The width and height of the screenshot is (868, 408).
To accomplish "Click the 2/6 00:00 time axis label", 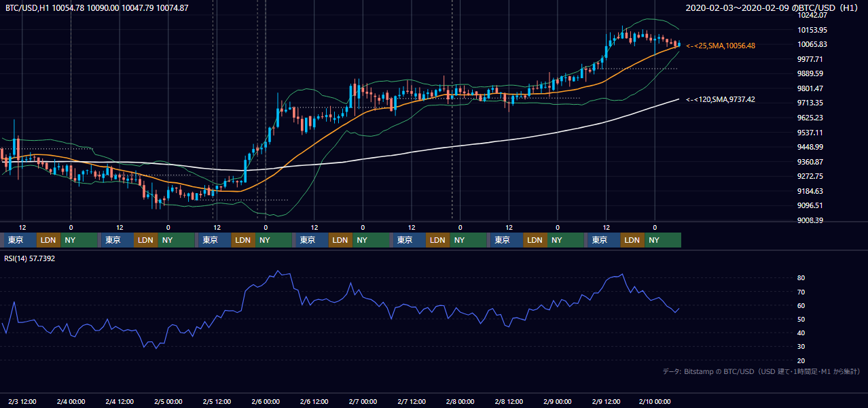I will pyautogui.click(x=266, y=401).
